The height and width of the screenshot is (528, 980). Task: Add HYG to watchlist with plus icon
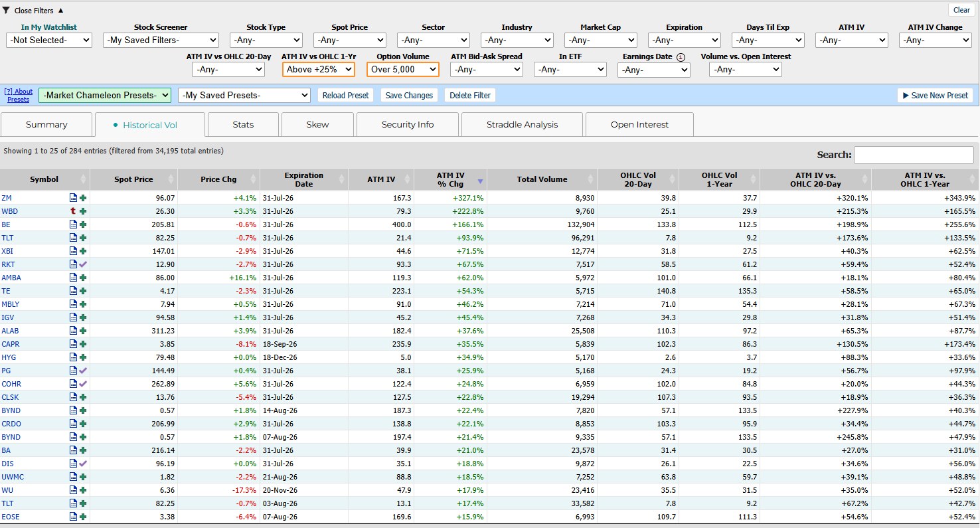click(x=83, y=357)
